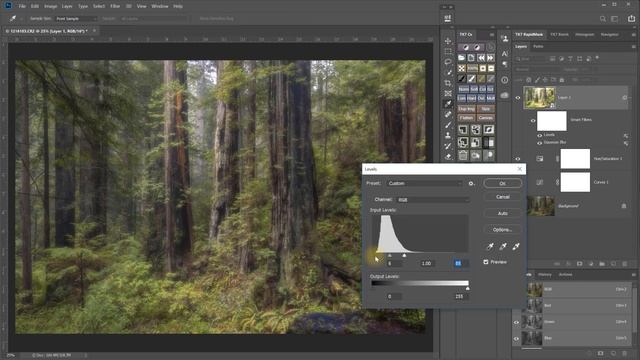The height and width of the screenshot is (360, 640).
Task: Toggle Smart Filters visibility eye
Action: (x=533, y=121)
